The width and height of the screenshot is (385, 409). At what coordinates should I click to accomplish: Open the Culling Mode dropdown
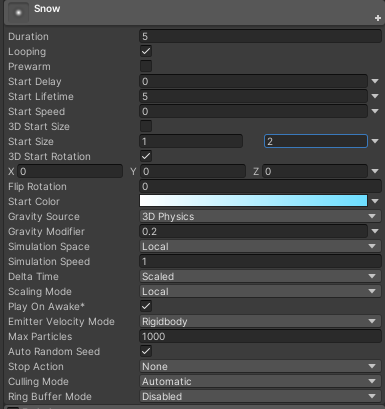click(x=260, y=381)
